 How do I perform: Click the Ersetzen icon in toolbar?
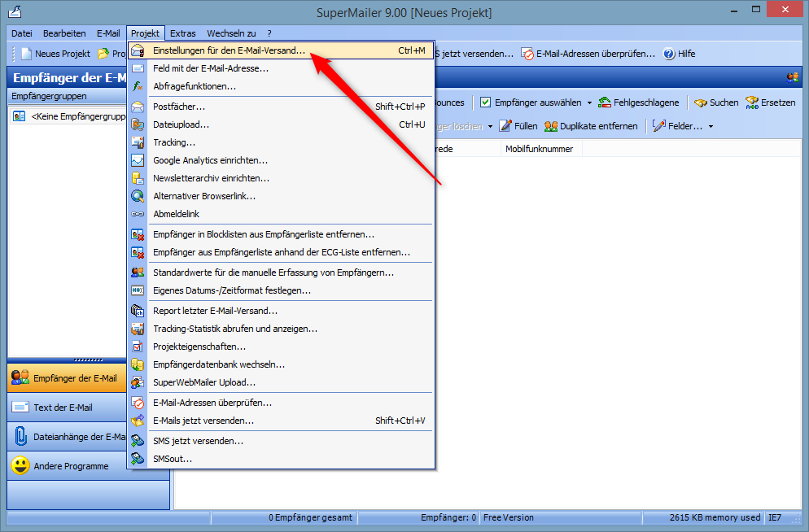click(751, 102)
